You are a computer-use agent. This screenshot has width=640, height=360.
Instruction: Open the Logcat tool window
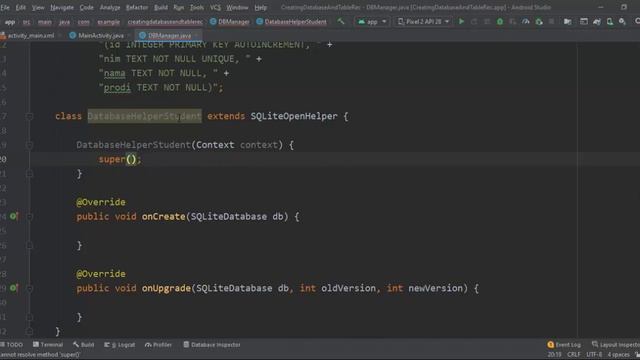(120, 345)
